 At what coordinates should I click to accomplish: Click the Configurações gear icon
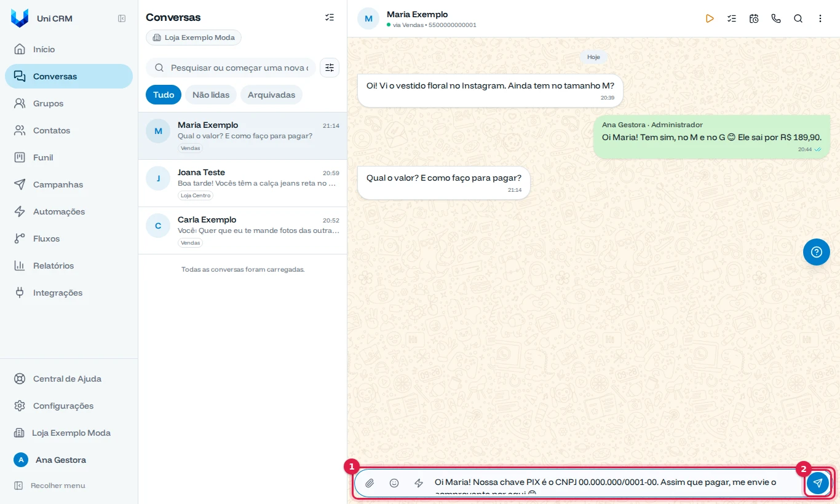coord(20,406)
